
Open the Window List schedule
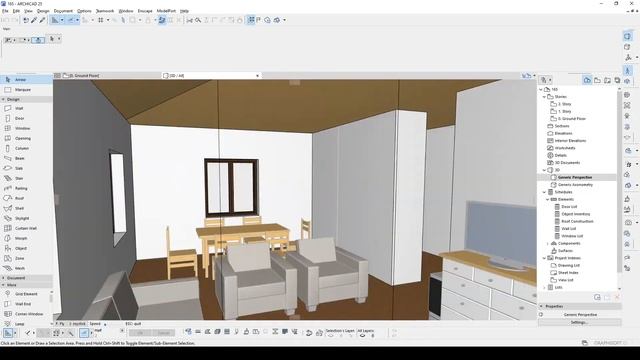pos(572,236)
